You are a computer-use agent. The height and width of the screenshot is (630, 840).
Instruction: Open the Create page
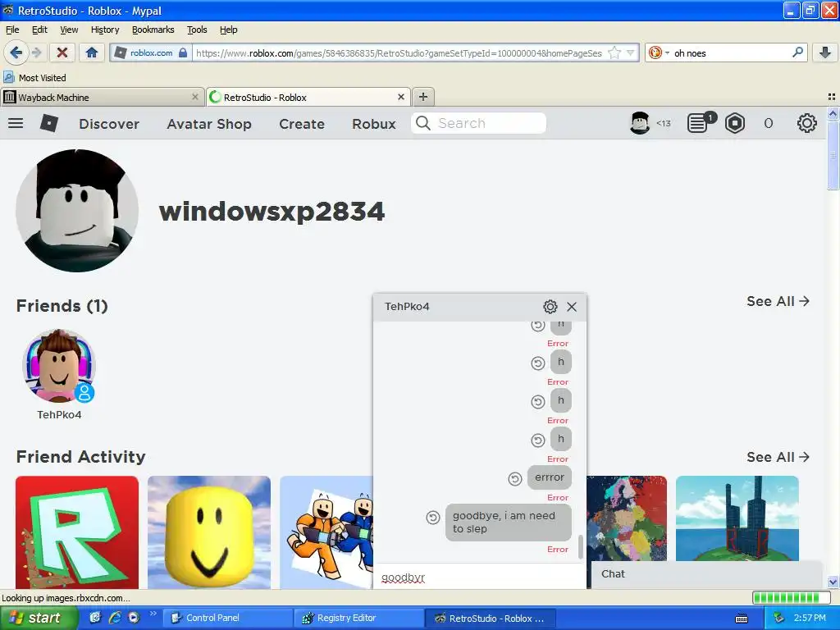tap(302, 124)
